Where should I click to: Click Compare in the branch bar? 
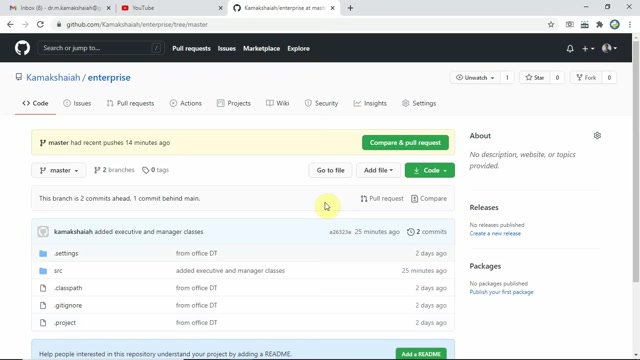(429, 198)
